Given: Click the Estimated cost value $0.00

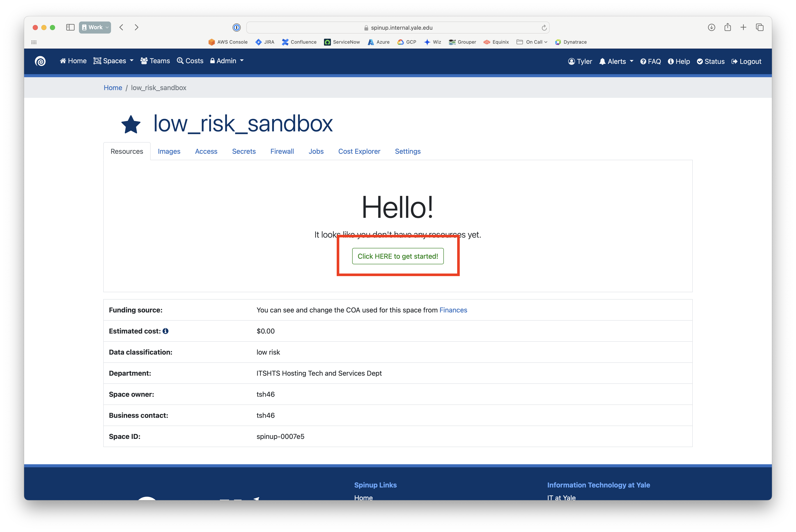Looking at the screenshot, I should pyautogui.click(x=265, y=331).
